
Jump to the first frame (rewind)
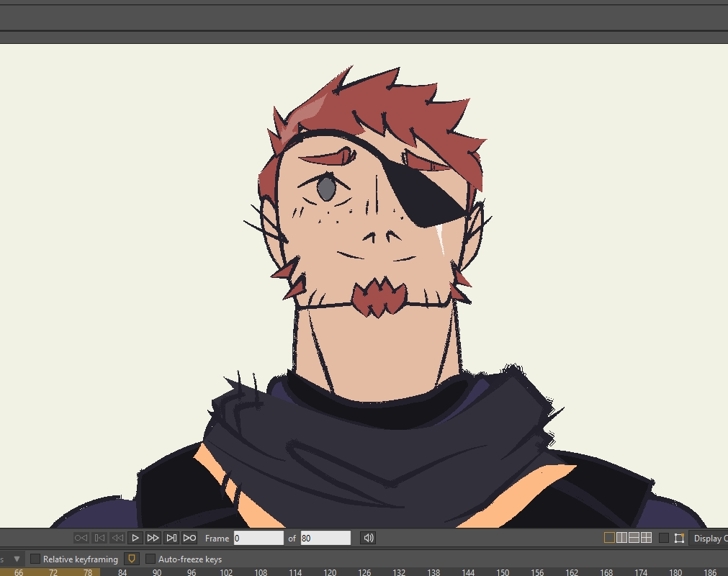[81, 538]
